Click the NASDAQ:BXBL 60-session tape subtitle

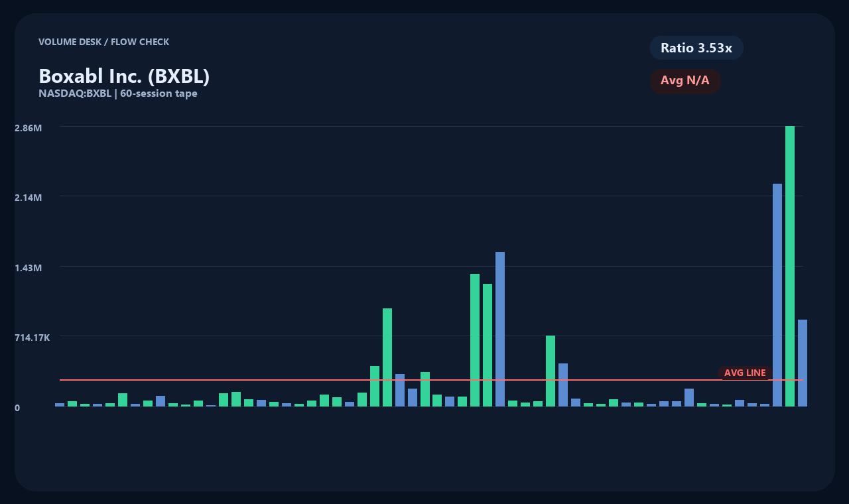pos(118,94)
